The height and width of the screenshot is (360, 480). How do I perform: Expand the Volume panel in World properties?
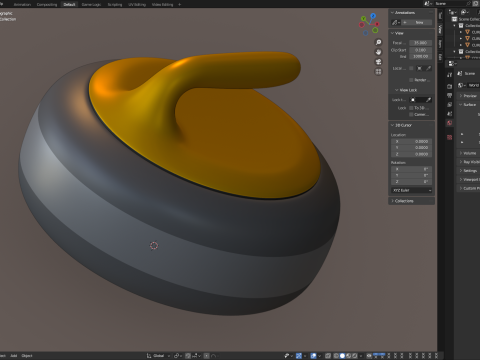pyautogui.click(x=461, y=153)
